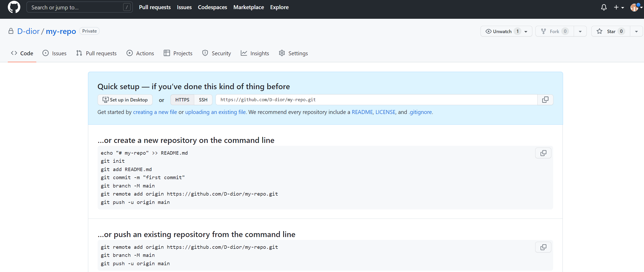This screenshot has height=272, width=644.
Task: Open Codespaces in top navigation
Action: click(212, 7)
